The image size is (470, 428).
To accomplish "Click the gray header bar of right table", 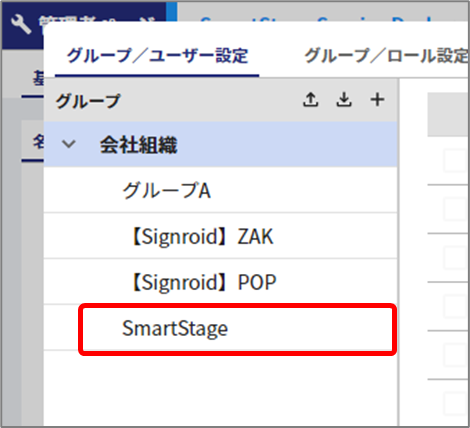I will 448,114.
